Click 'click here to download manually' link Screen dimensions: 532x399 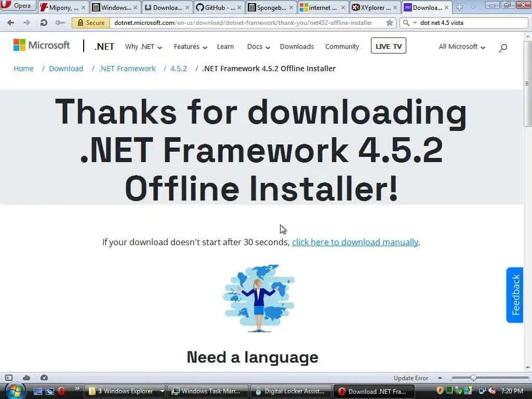pyautogui.click(x=355, y=242)
